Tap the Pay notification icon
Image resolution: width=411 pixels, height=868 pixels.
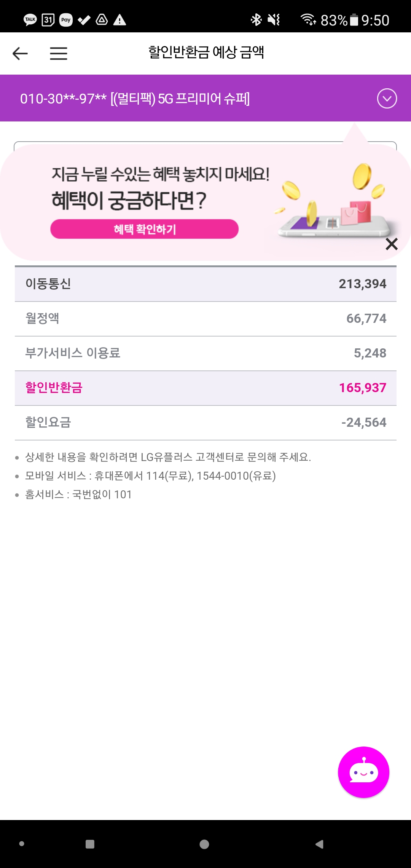coord(66,20)
